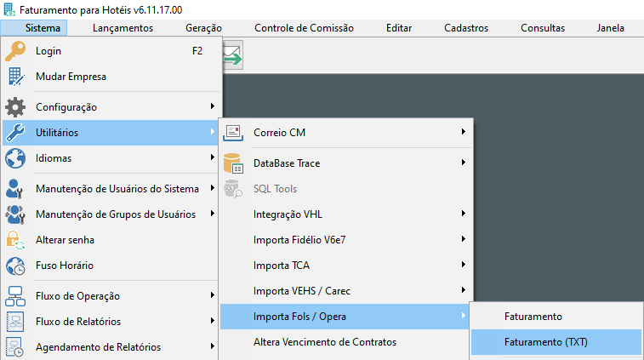Open the Geração menu
The width and height of the screenshot is (644, 360).
[x=203, y=28]
